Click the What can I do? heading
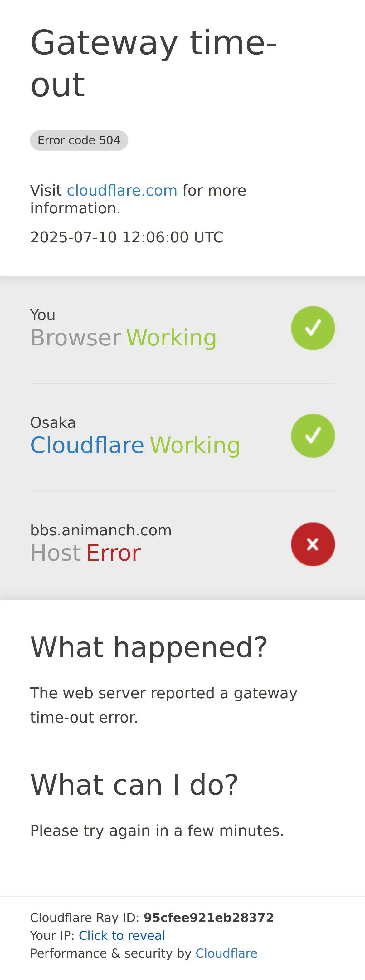This screenshot has width=365, height=980. [134, 785]
